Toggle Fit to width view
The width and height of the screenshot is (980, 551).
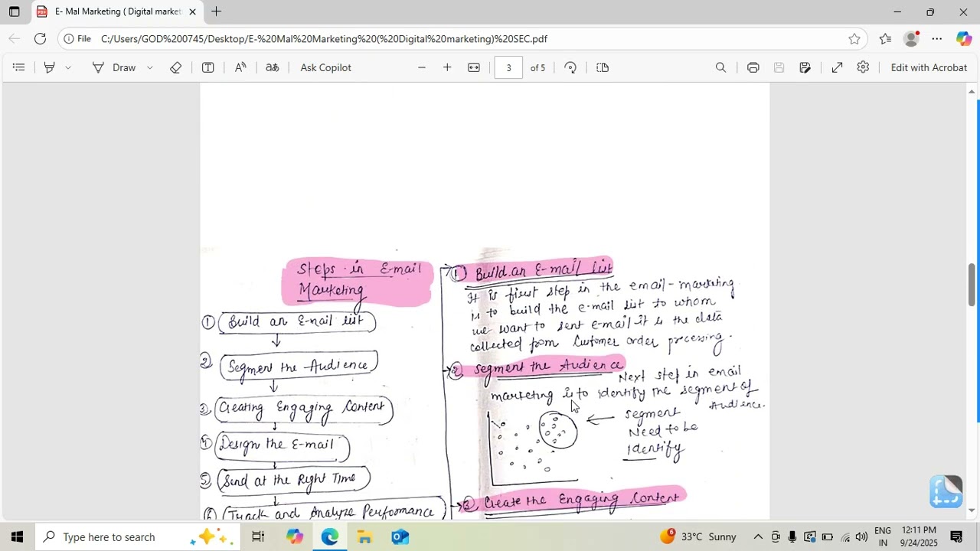[474, 67]
